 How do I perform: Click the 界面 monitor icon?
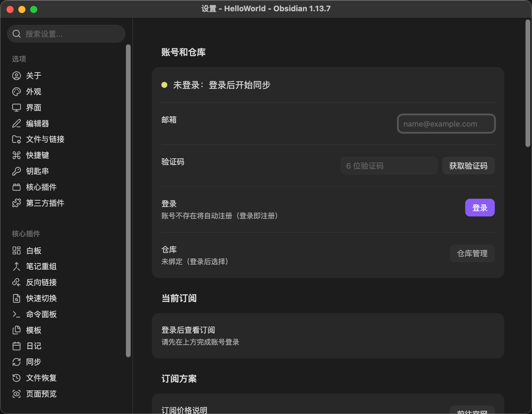17,108
